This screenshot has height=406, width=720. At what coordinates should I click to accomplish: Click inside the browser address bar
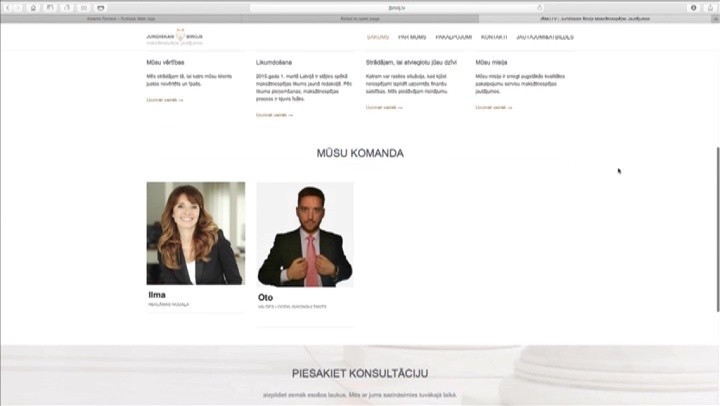(397, 8)
